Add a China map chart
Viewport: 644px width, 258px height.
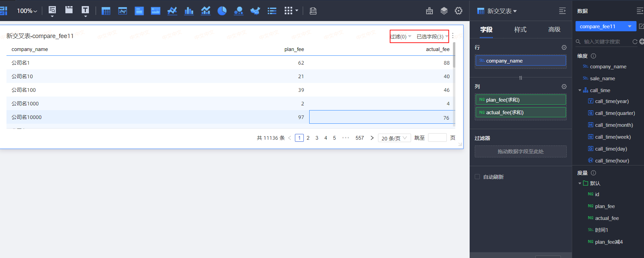pos(255,11)
